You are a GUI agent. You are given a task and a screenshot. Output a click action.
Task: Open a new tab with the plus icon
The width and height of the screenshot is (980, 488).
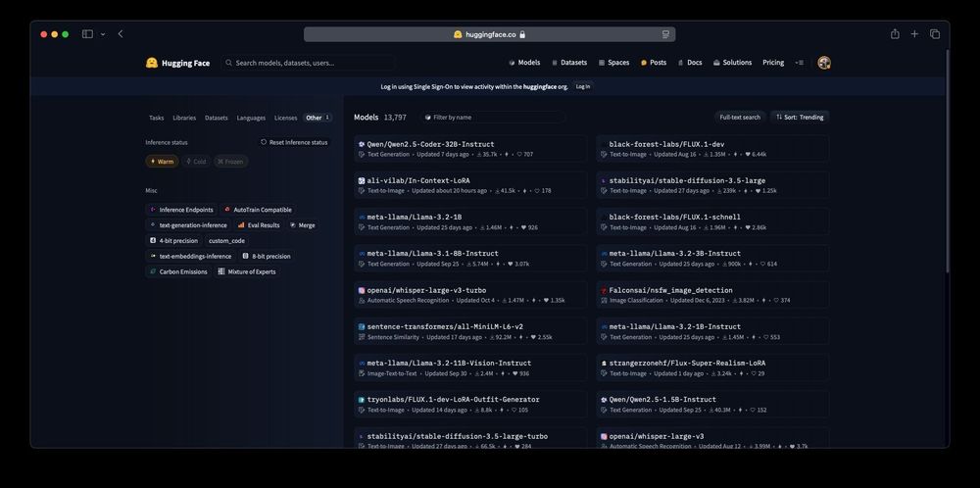pos(914,34)
